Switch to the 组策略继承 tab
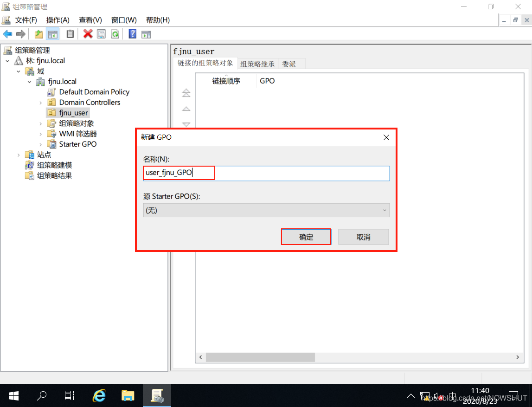 [x=257, y=64]
